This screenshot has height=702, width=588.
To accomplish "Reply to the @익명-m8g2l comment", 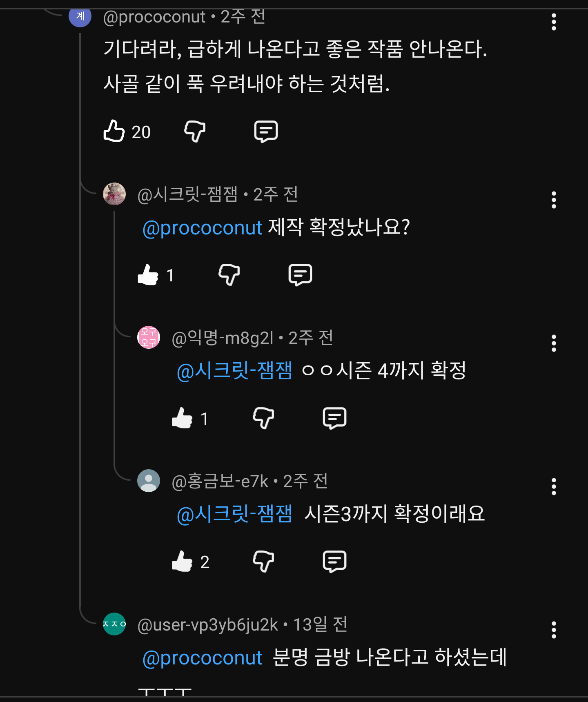I will pyautogui.click(x=335, y=418).
